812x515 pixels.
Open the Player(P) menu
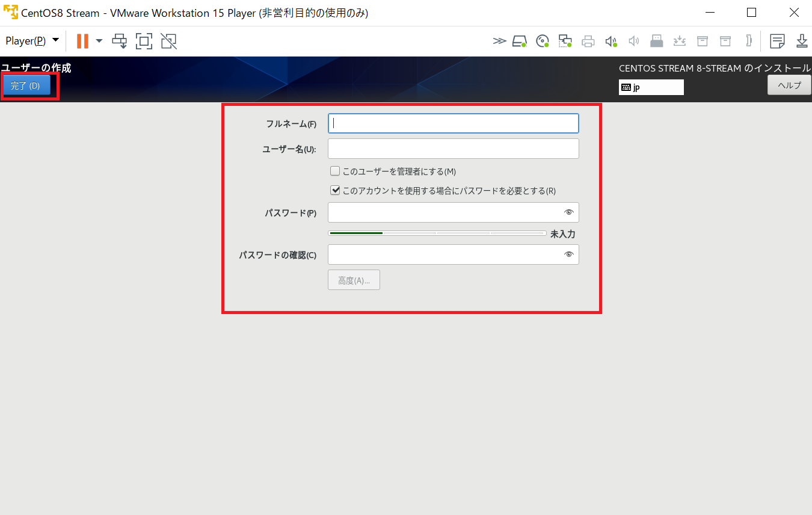click(32, 41)
